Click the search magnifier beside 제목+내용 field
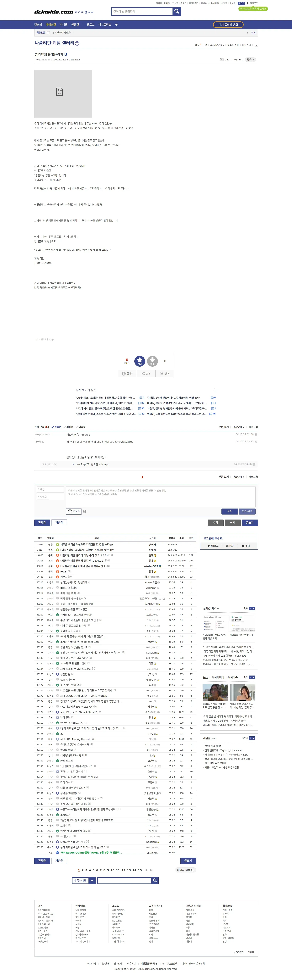 pos(155,880)
